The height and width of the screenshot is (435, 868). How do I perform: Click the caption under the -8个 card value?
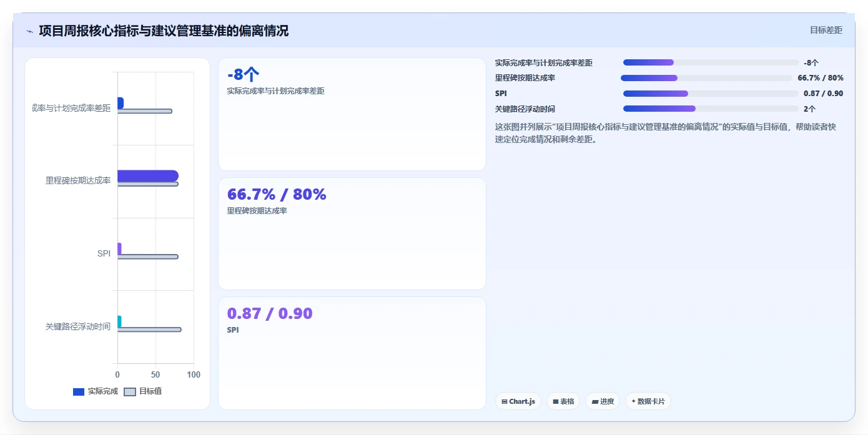[x=276, y=90]
